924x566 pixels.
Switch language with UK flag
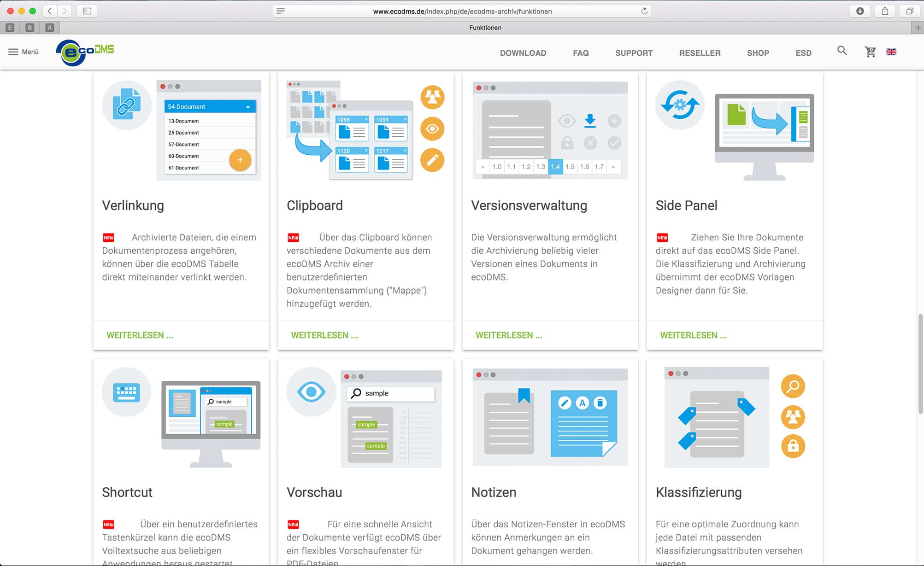click(891, 52)
